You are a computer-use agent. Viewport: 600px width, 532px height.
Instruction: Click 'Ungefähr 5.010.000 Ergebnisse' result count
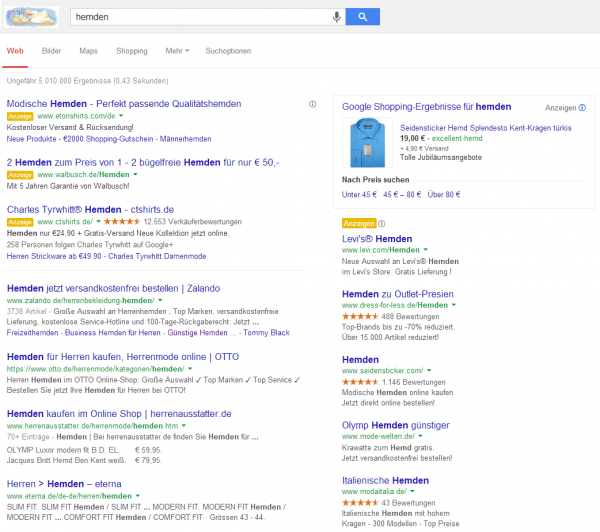point(88,81)
